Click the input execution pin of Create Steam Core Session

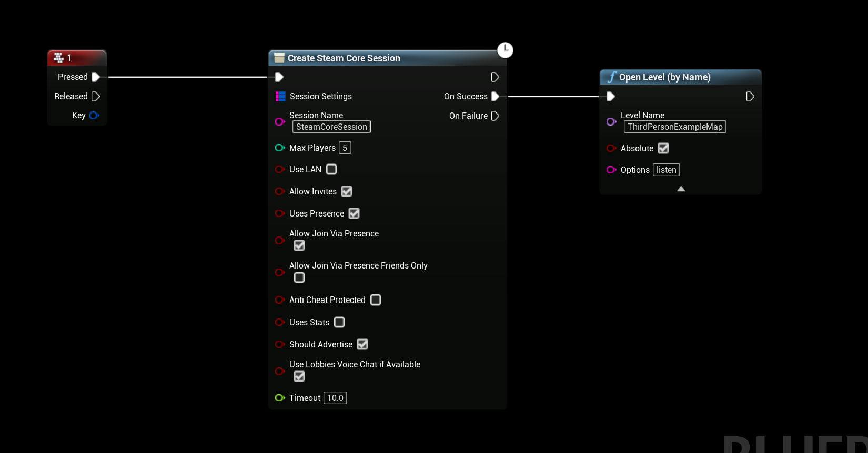(279, 77)
